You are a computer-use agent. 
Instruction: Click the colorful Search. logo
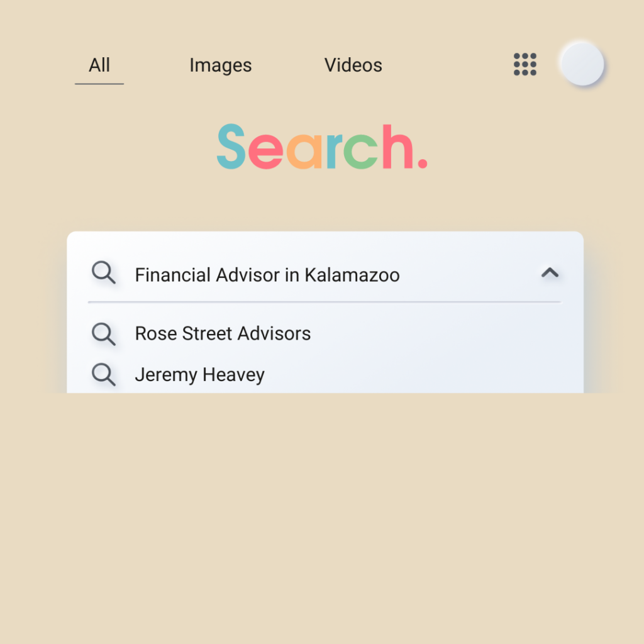(x=322, y=147)
